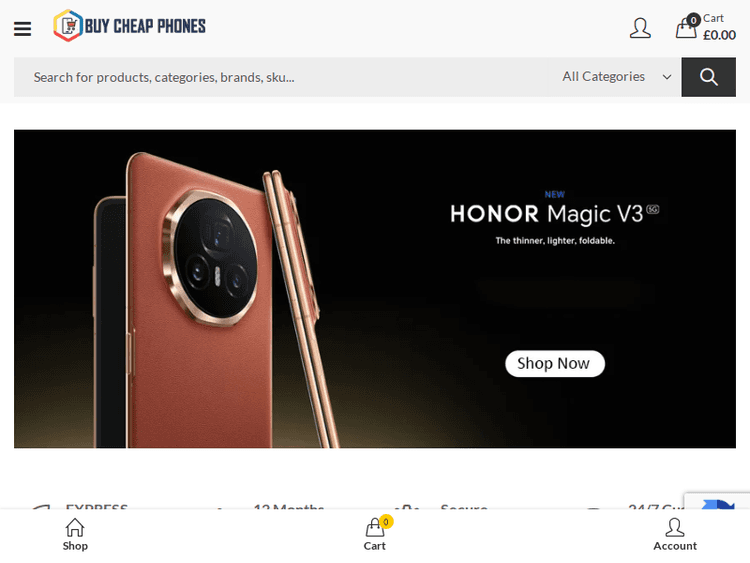The height and width of the screenshot is (563, 750).
Task: Select the Shop label in bottom navigation
Action: (x=75, y=546)
